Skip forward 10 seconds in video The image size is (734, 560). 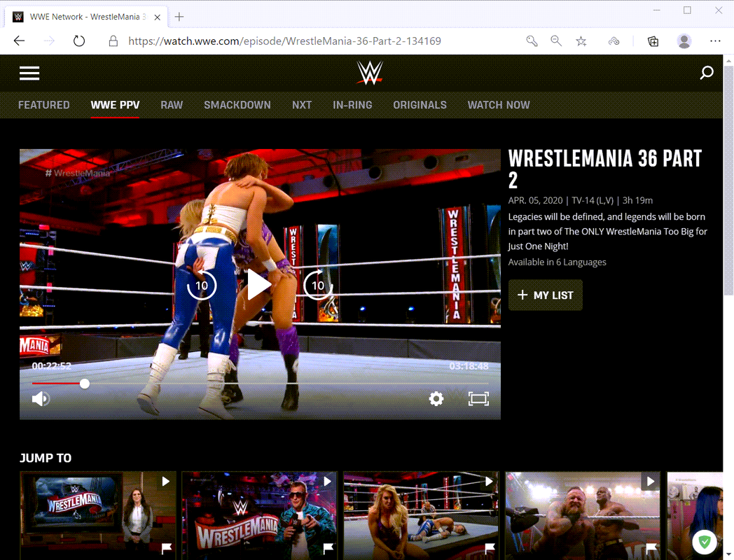tap(318, 284)
